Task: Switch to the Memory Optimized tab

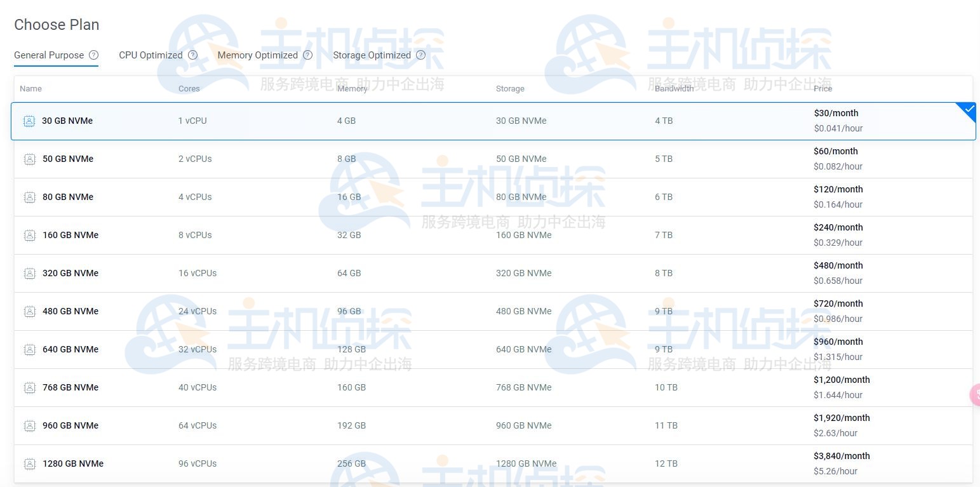Action: [258, 55]
